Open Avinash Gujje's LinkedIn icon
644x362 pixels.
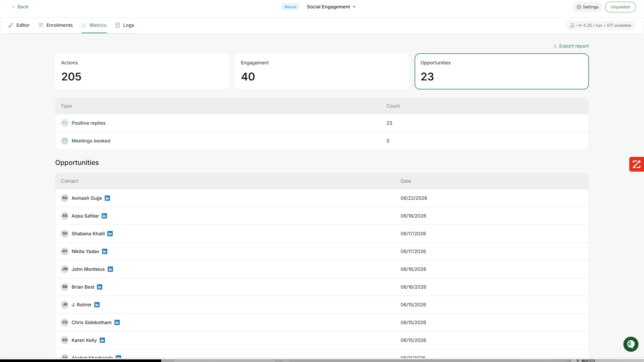107,198
